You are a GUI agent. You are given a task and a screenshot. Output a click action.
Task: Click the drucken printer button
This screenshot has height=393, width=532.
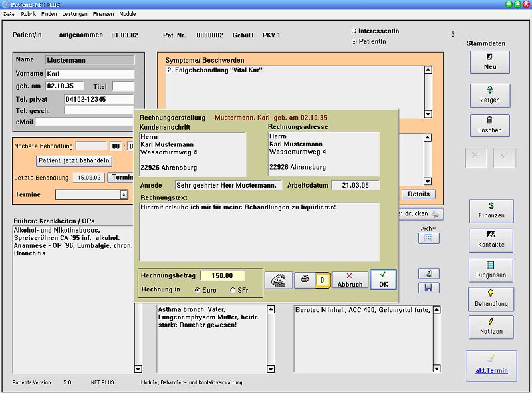click(421, 214)
